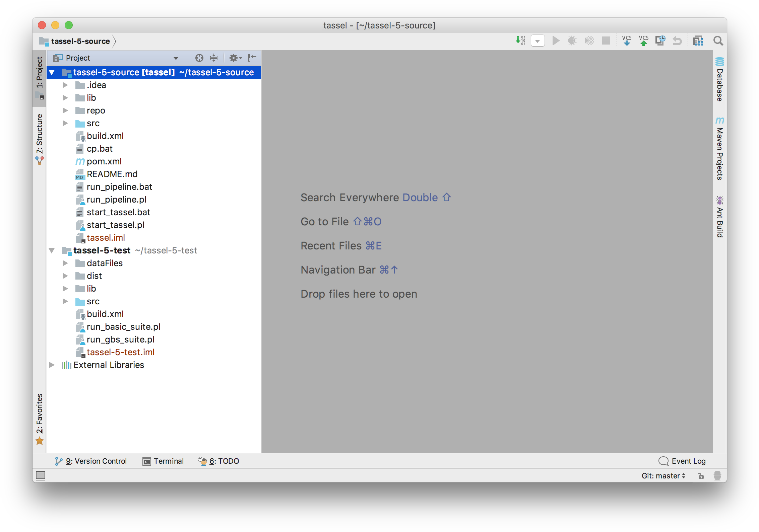Collapse the tassel-5-test module node
Viewport: 759px width, 532px height.
tap(52, 250)
